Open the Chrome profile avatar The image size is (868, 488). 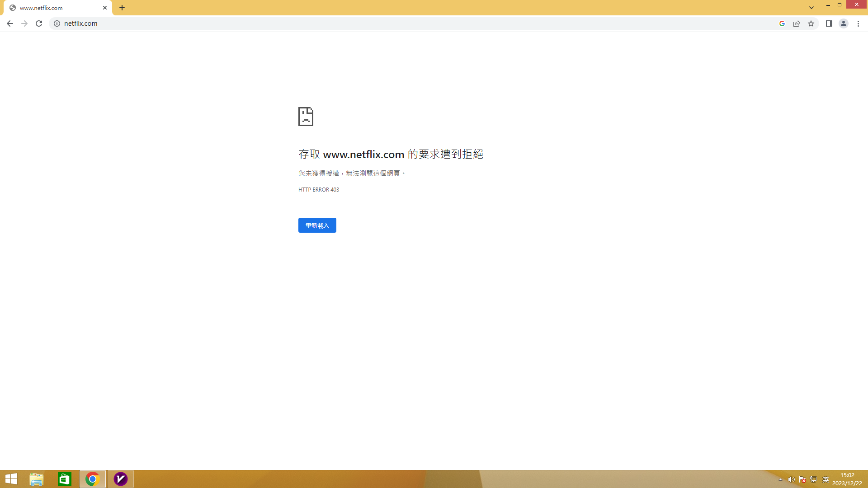[x=844, y=23]
